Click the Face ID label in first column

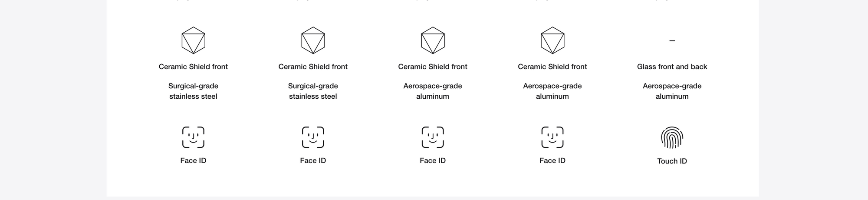coord(193,160)
